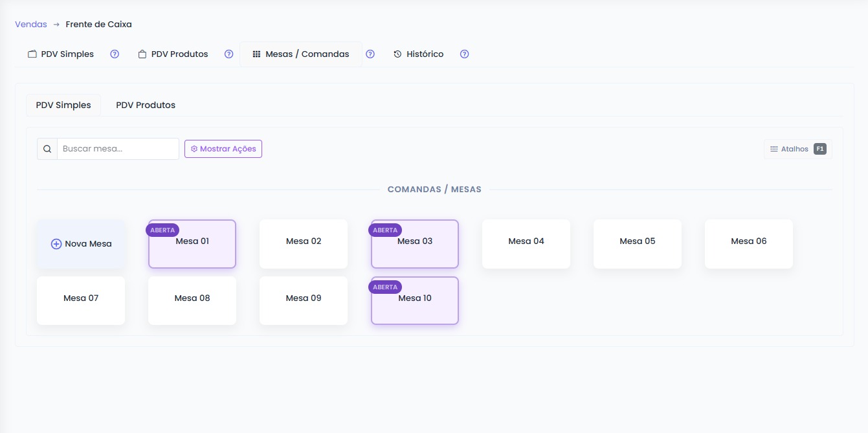Viewport: 868px width, 433px height.
Task: Open the Atalhos shortcuts button
Action: coord(798,149)
